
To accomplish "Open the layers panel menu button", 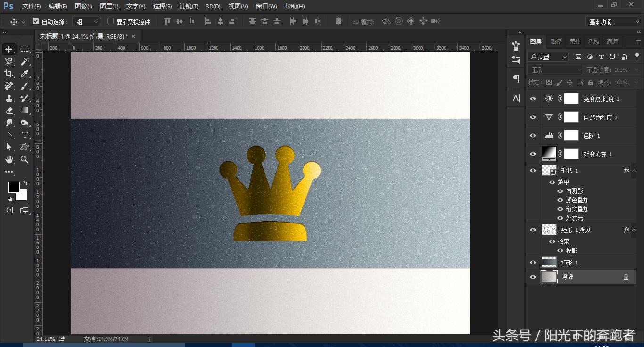I will pos(638,42).
